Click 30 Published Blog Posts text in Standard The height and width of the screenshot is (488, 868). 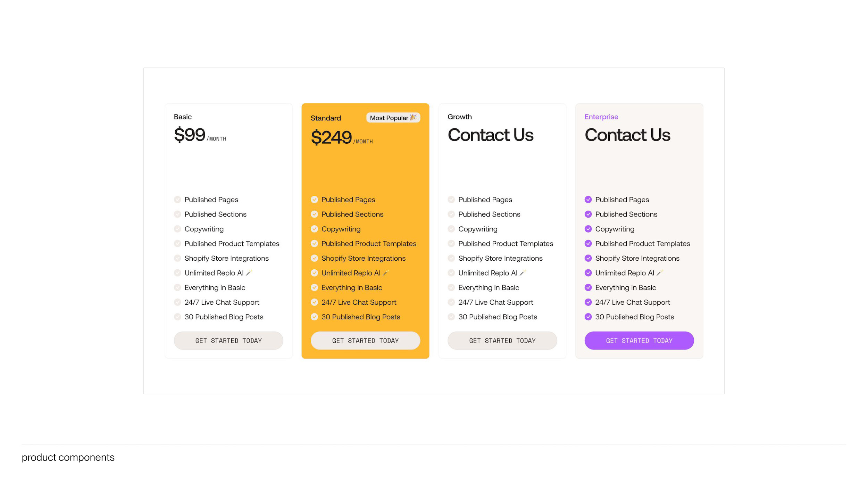(361, 317)
